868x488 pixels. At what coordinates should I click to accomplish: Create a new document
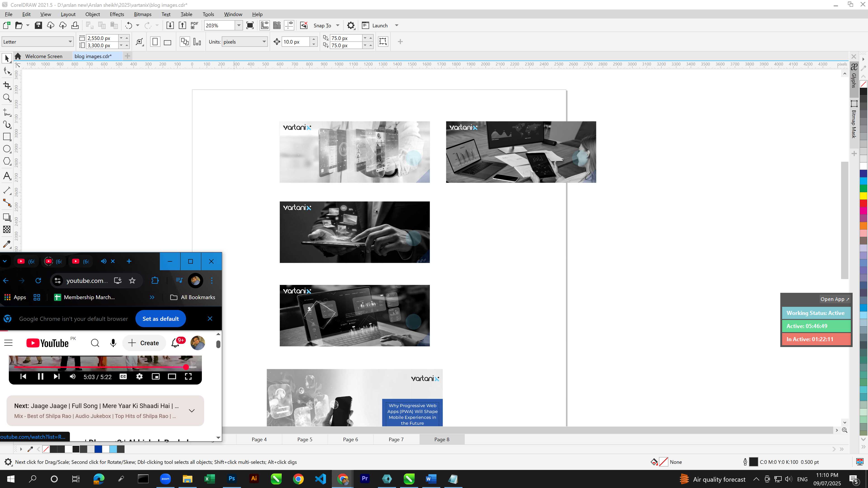click(7, 25)
